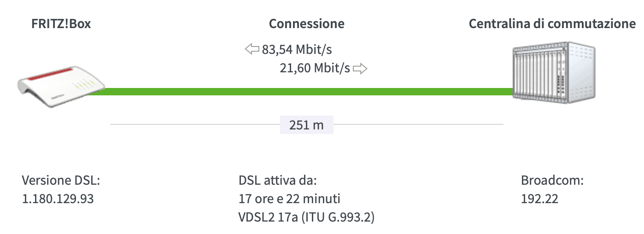Screen dimensions: 644x234
Task: Click the left-pointing downstream arrow icon
Action: 252,49
